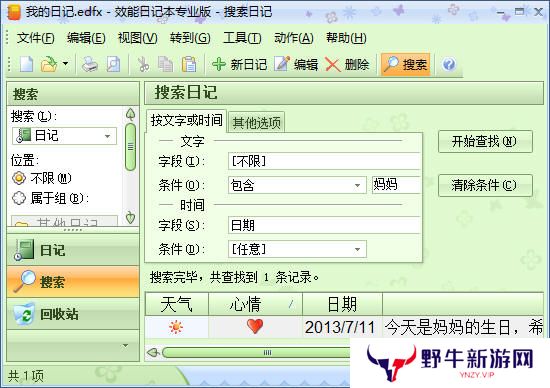The width and height of the screenshot is (550, 388).
Task: Open the 视图(V) menu
Action: pos(138,38)
